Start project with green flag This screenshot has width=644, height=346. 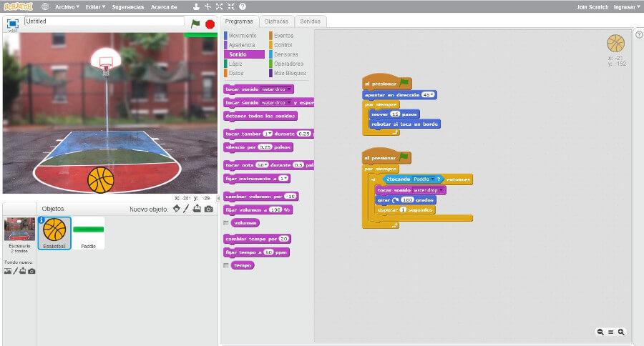(x=195, y=24)
